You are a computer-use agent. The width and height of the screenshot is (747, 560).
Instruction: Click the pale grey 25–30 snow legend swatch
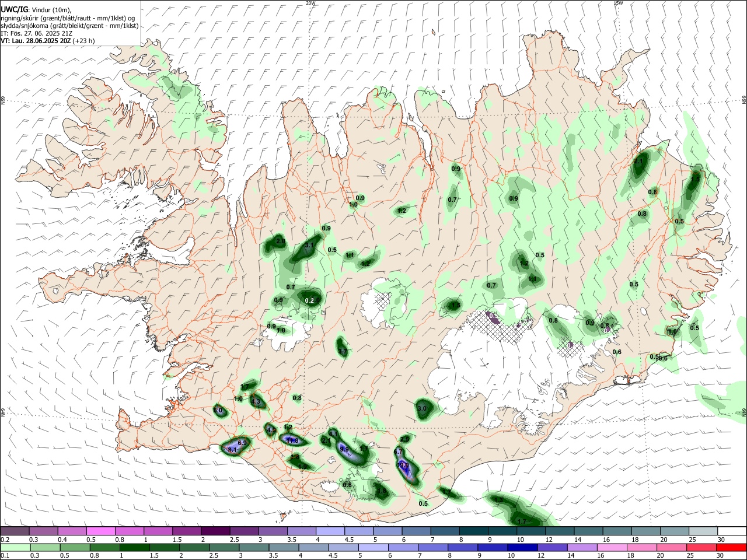704,531
